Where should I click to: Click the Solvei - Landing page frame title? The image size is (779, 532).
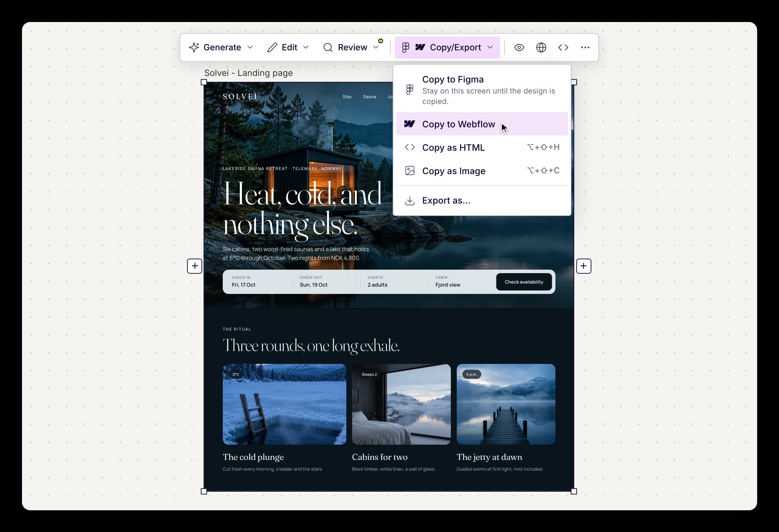(248, 73)
